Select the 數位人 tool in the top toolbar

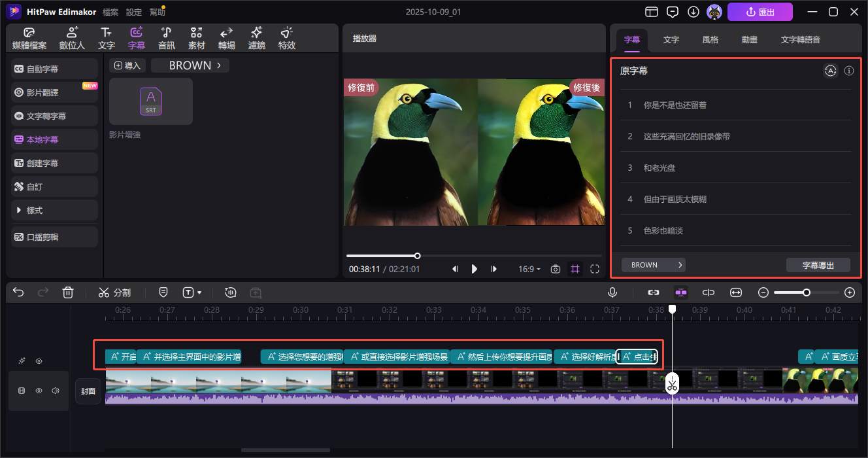click(71, 37)
